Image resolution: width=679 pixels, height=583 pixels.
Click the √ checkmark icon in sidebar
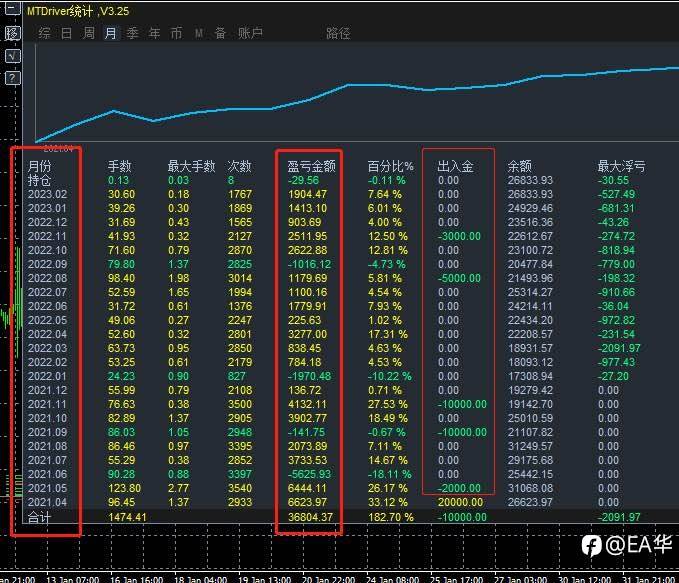click(x=12, y=56)
